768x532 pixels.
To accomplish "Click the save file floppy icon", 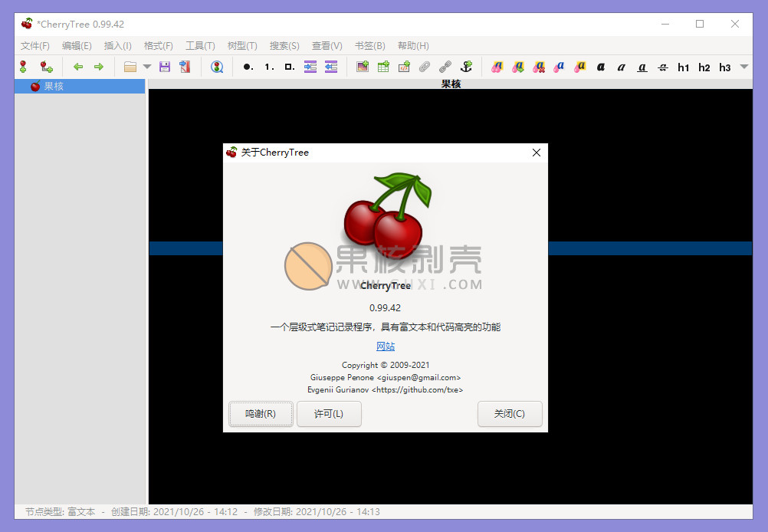I will pos(165,67).
